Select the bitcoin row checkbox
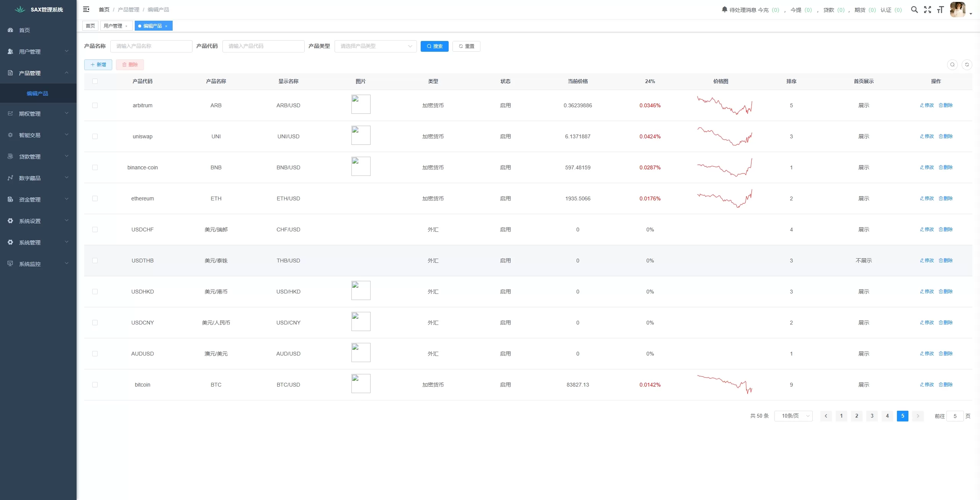This screenshot has height=500, width=980. click(95, 385)
